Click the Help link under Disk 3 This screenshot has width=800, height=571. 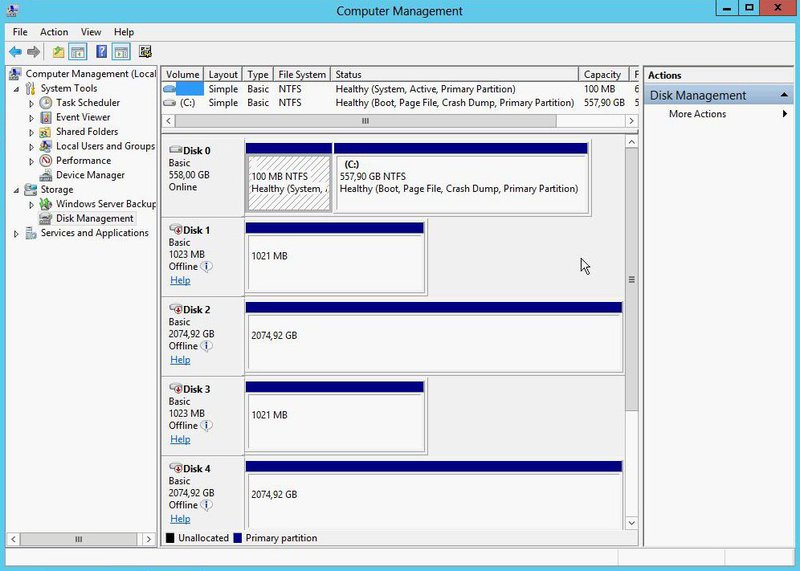pos(180,439)
